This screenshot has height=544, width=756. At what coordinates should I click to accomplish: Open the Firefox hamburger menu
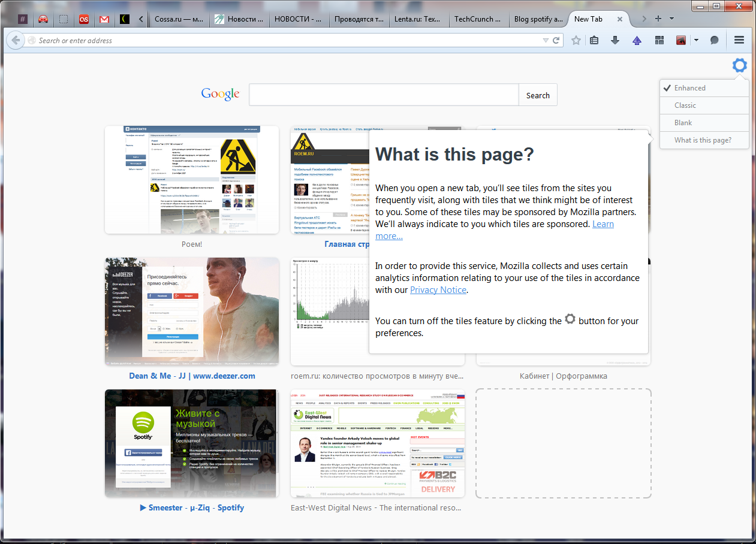pos(739,40)
